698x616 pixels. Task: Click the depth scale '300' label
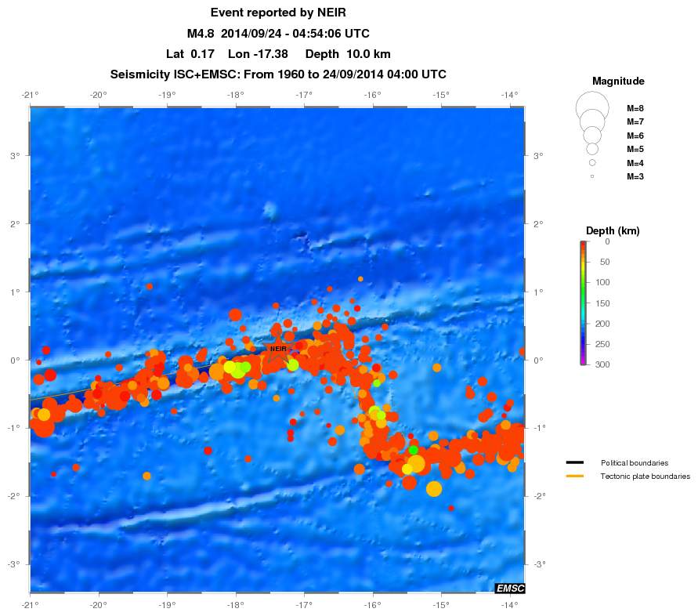pyautogui.click(x=602, y=364)
